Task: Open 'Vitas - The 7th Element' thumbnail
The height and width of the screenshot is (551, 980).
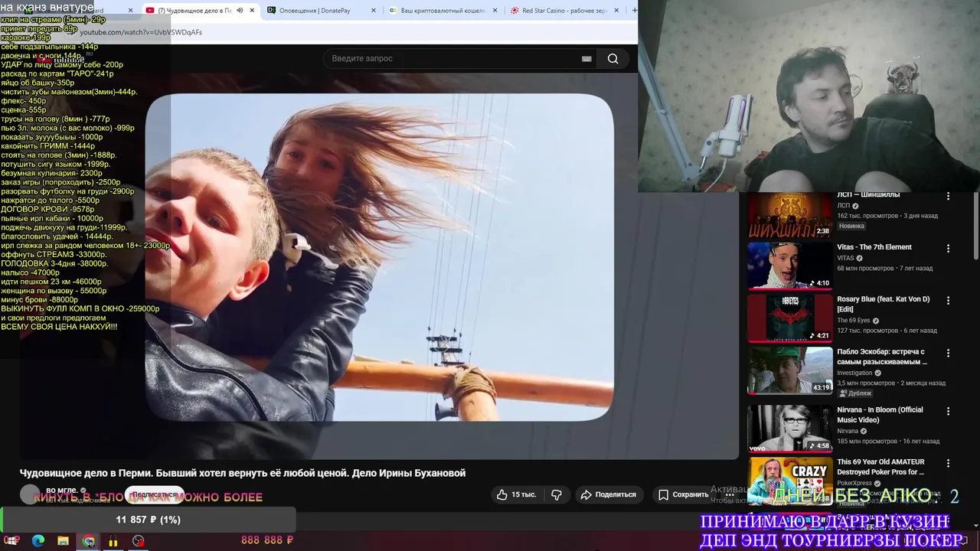Action: [x=789, y=266]
